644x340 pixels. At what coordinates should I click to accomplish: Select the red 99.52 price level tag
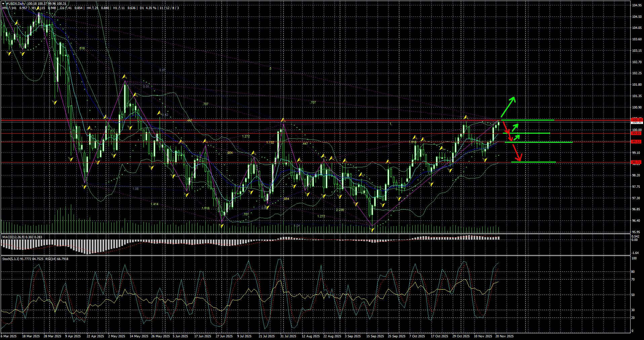[637, 142]
